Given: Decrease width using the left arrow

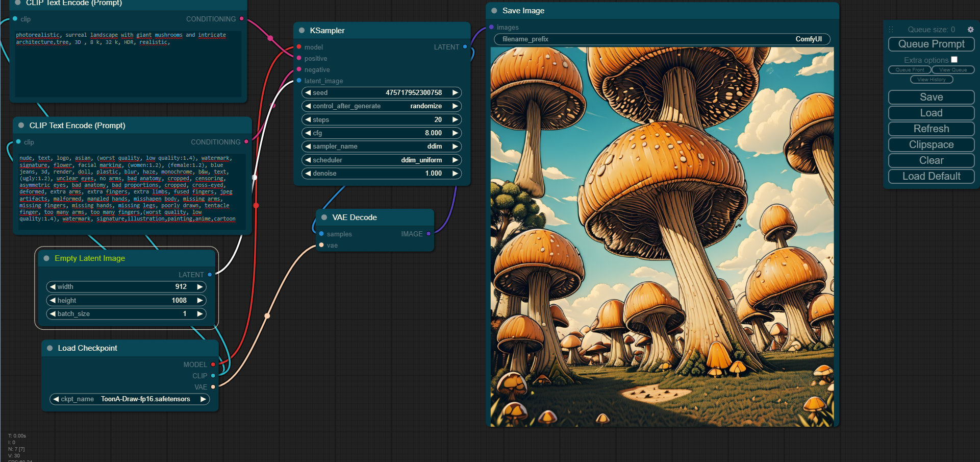Looking at the screenshot, I should (x=53, y=287).
